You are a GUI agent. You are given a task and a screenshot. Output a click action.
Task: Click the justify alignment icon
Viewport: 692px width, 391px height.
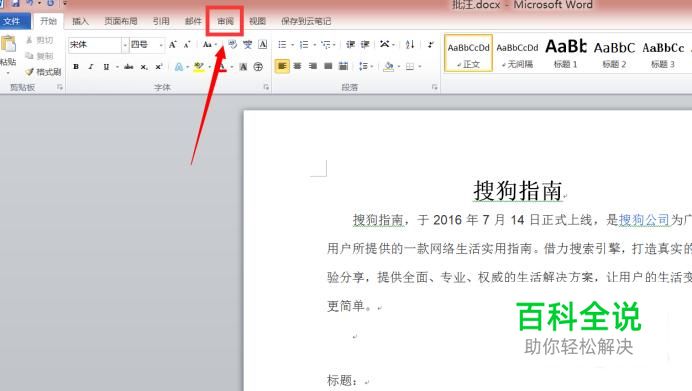[328, 66]
